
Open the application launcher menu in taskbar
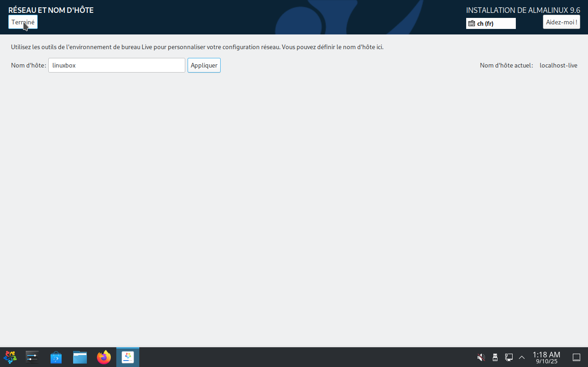coord(10,357)
